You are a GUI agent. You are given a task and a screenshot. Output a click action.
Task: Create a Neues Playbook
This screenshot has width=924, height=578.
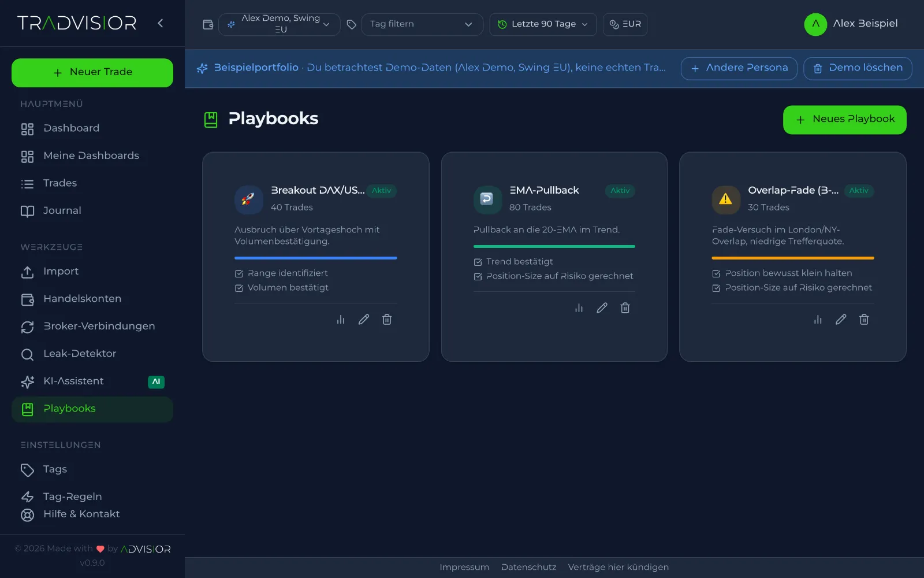(x=845, y=120)
